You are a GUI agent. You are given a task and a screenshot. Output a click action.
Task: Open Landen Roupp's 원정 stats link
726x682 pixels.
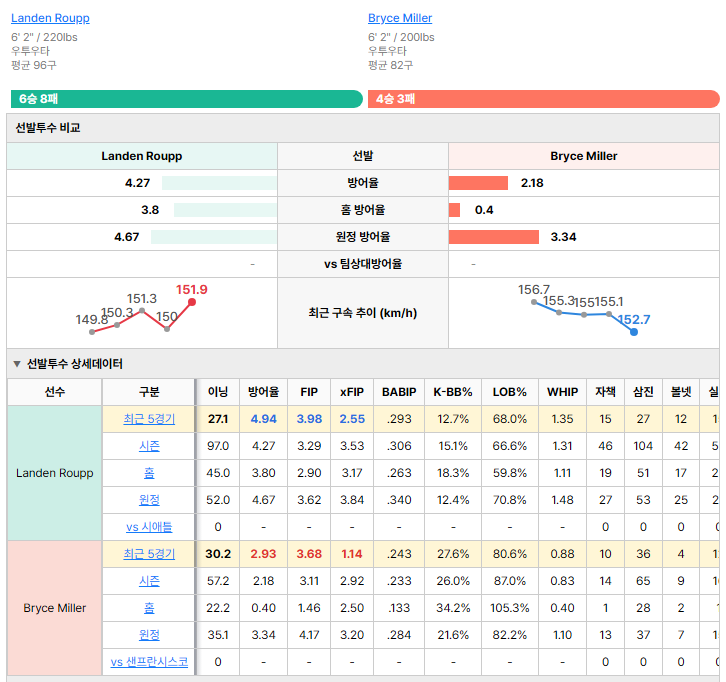pos(149,500)
